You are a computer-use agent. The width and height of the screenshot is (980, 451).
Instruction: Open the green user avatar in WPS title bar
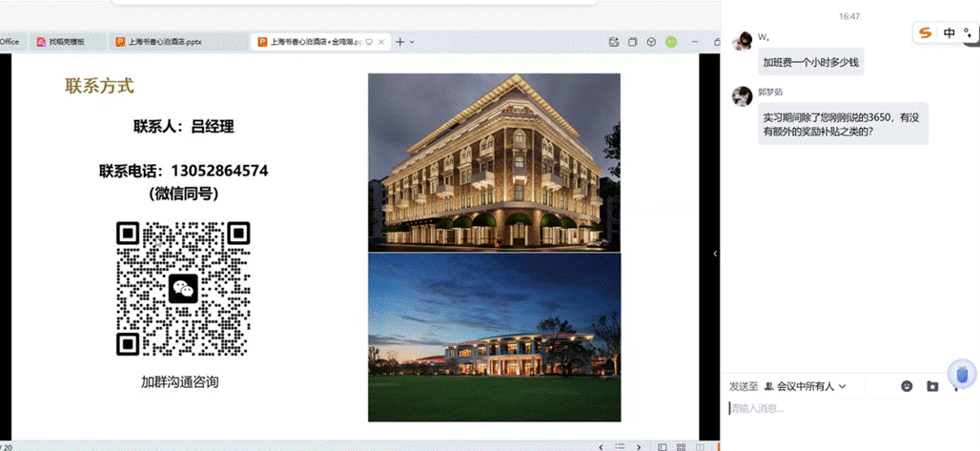coord(671,42)
